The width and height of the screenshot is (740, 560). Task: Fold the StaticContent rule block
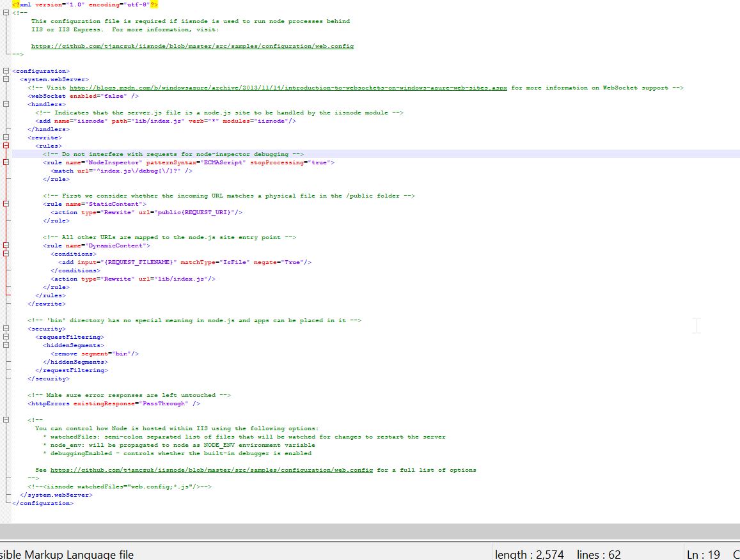(6, 204)
